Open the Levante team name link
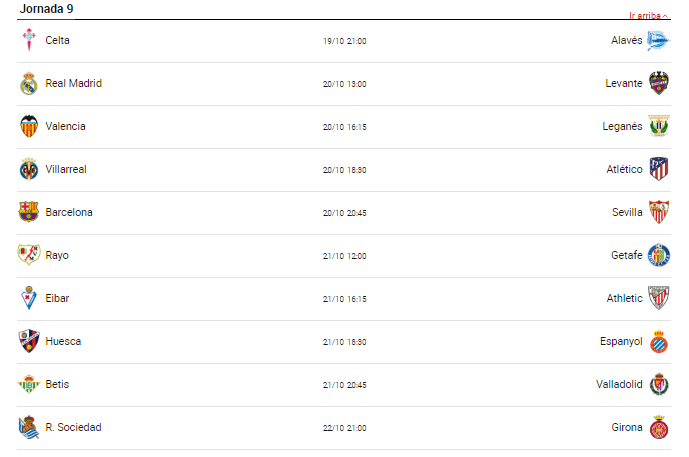The image size is (689, 457). click(x=624, y=83)
